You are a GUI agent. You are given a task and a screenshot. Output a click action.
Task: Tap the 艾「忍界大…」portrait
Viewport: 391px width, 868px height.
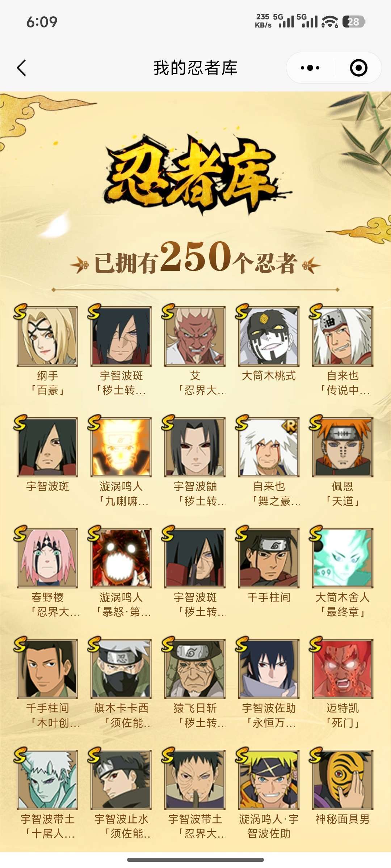pyautogui.click(x=195, y=336)
